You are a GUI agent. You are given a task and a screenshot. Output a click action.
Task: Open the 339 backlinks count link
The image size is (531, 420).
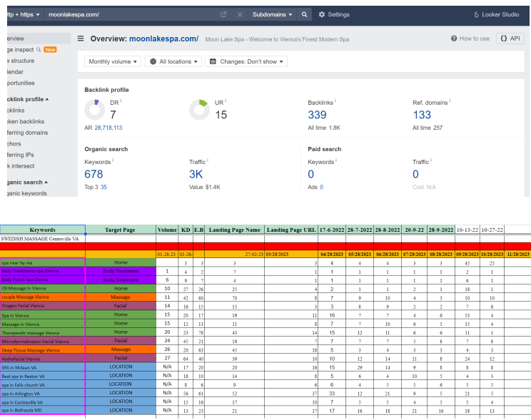(317, 115)
